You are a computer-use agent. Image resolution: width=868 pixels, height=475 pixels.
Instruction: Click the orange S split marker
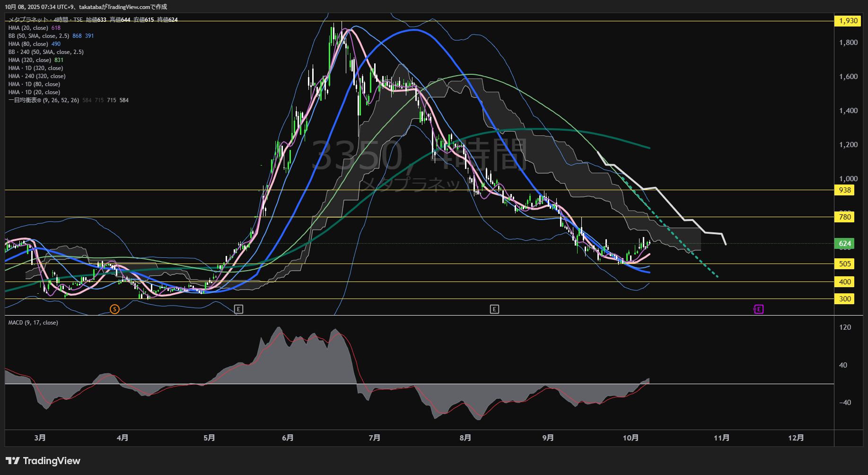(x=114, y=309)
